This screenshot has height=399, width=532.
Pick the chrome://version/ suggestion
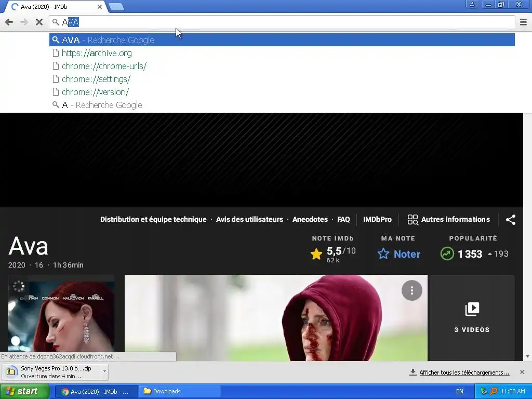(x=282, y=92)
